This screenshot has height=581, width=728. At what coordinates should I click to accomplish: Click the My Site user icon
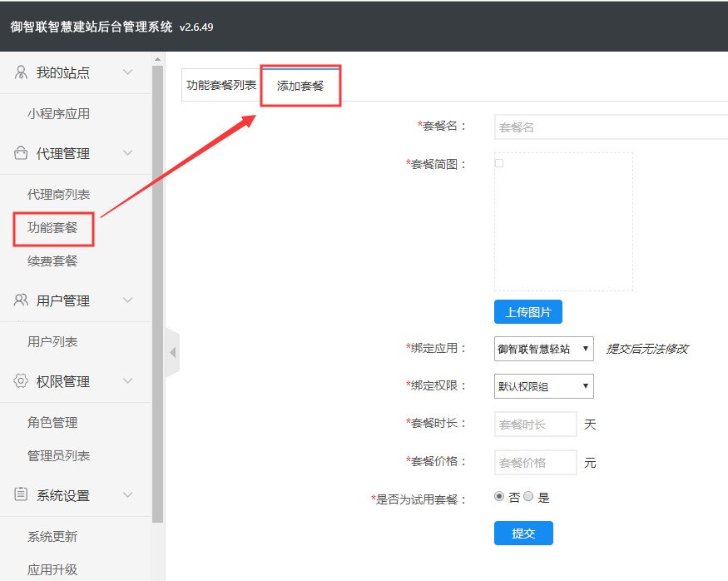(x=21, y=73)
